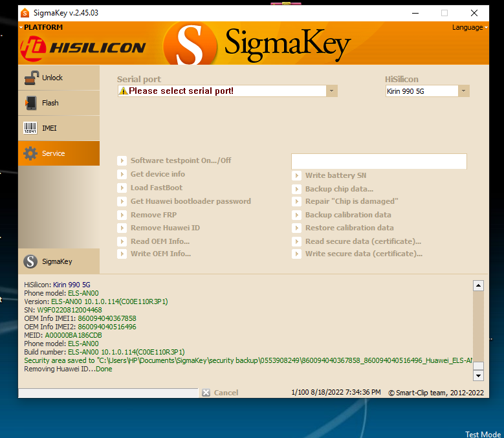Open the Language menu
The width and height of the screenshot is (504, 438).
(x=470, y=27)
